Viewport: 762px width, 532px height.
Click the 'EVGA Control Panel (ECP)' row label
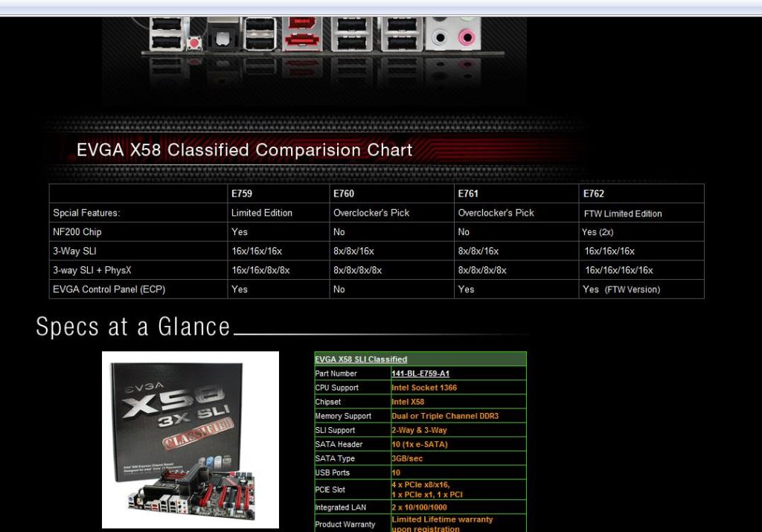click(109, 289)
